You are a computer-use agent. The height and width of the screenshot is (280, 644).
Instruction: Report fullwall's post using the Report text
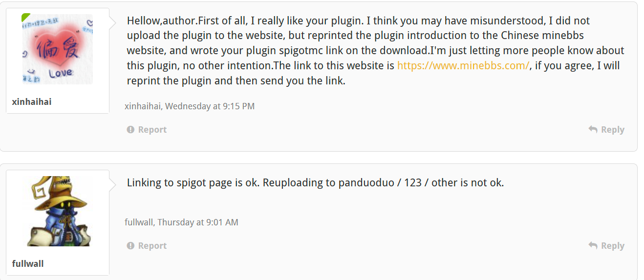152,246
